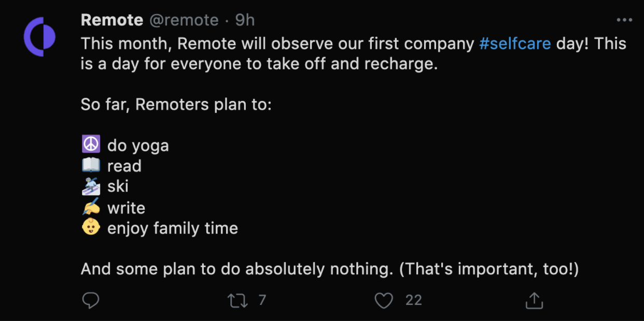
Task: Reply to the tweet via speech bubble icon
Action: tap(91, 300)
